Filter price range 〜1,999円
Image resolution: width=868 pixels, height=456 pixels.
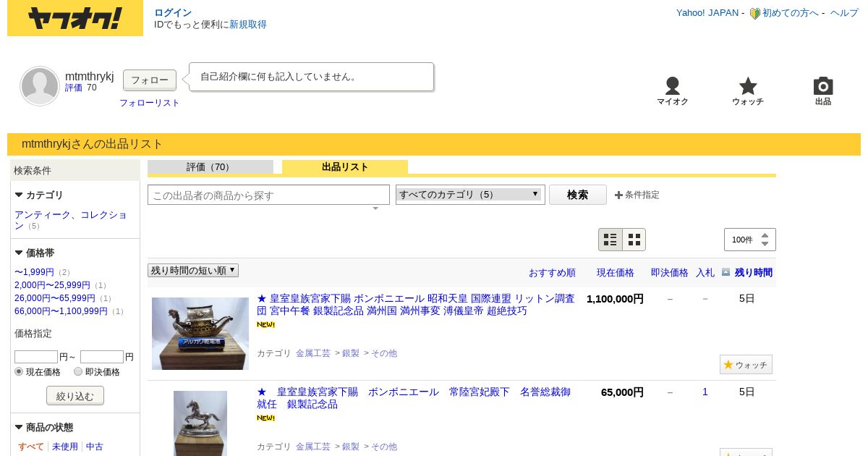click(34, 272)
